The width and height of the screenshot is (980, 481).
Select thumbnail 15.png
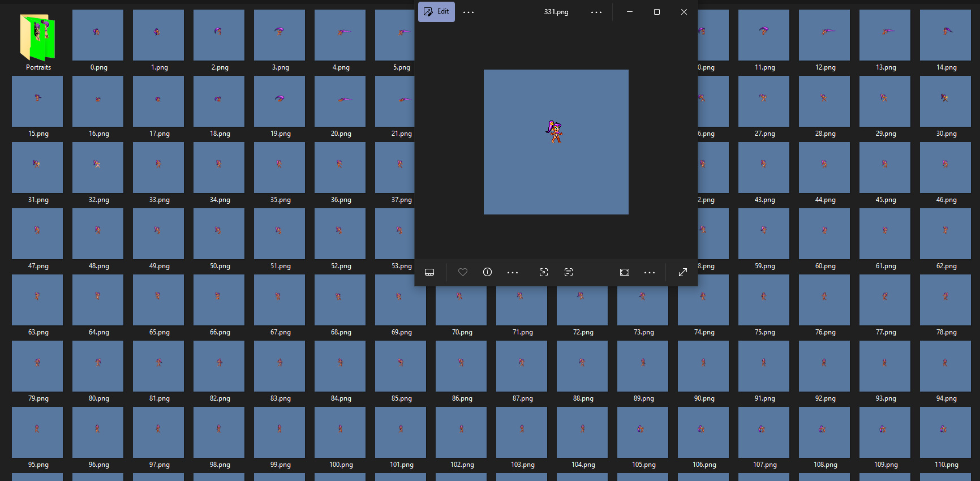click(37, 101)
